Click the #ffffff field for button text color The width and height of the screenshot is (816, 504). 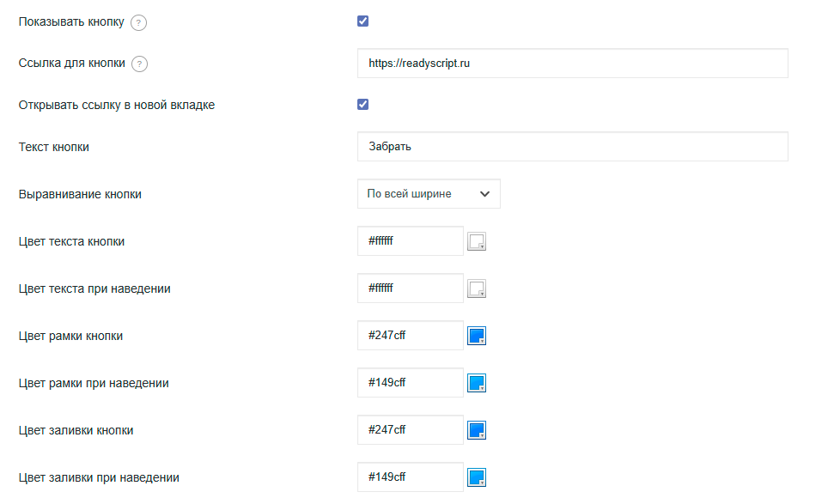click(410, 241)
